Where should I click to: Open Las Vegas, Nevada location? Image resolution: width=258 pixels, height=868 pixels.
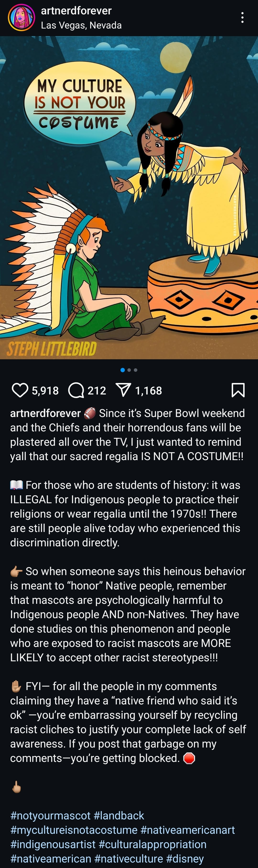81,25
